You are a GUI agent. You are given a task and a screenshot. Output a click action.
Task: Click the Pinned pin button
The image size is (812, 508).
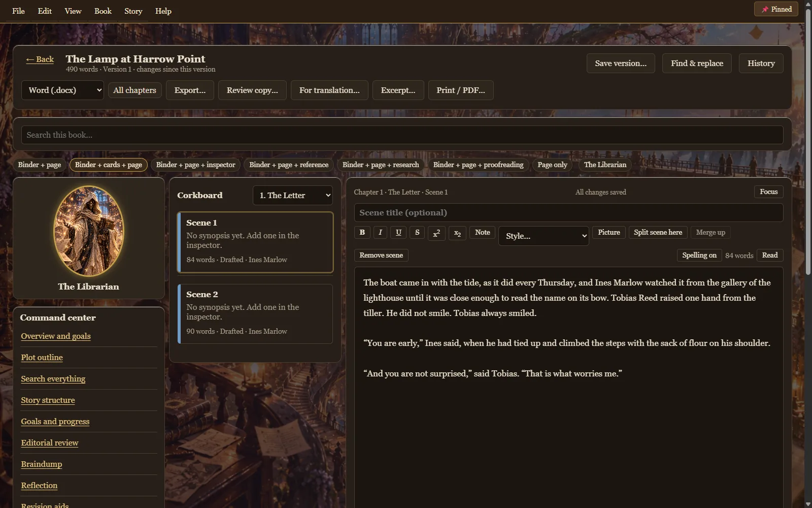coord(776,9)
